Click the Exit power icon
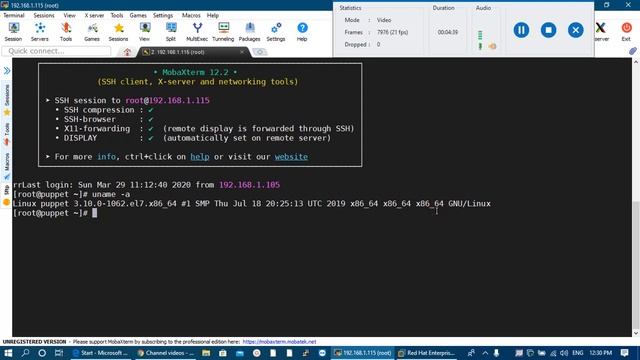This screenshot has height=360, width=640. click(x=626, y=32)
